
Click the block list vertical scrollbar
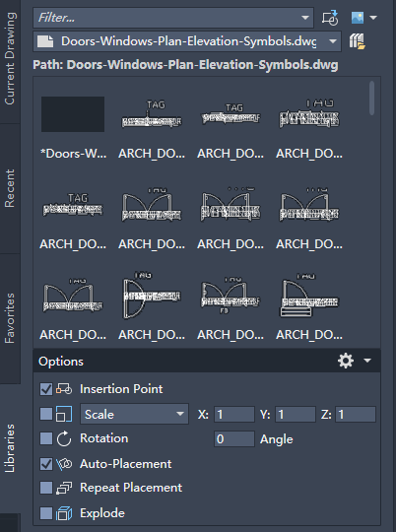click(372, 98)
